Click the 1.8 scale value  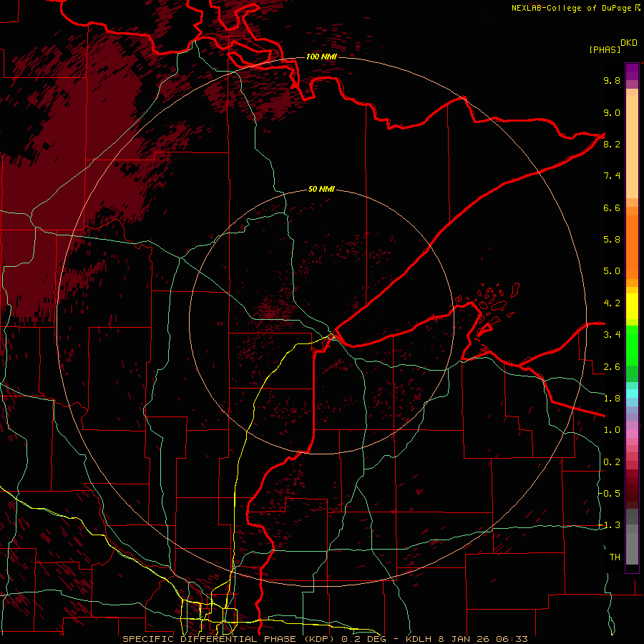tap(612, 399)
